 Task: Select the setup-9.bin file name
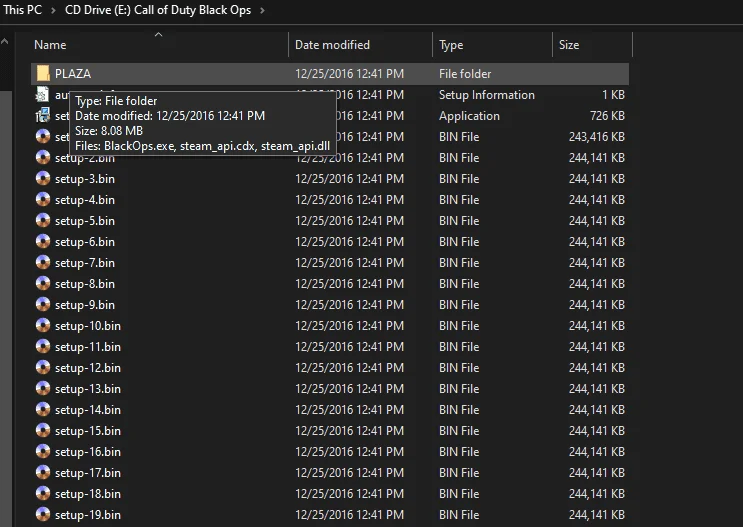coord(85,305)
